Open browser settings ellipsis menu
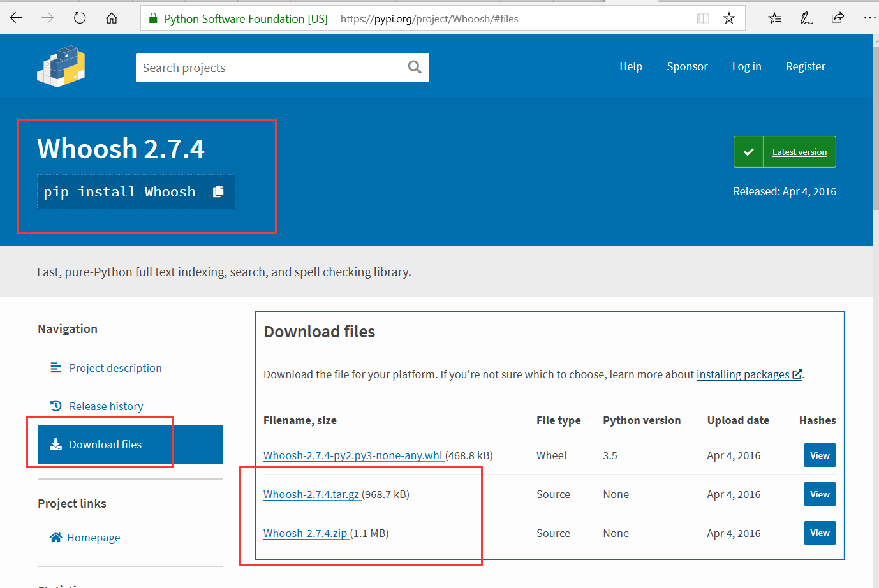The width and height of the screenshot is (879, 588). (x=869, y=18)
